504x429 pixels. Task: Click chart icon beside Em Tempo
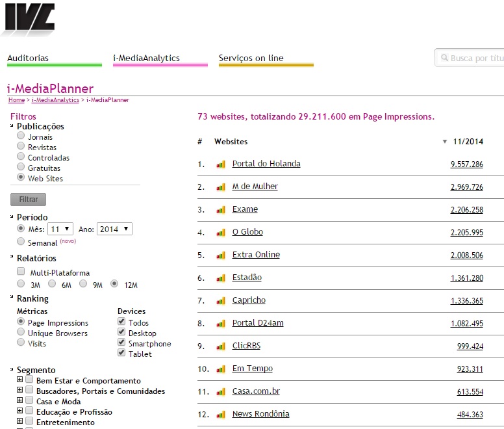pyautogui.click(x=221, y=369)
